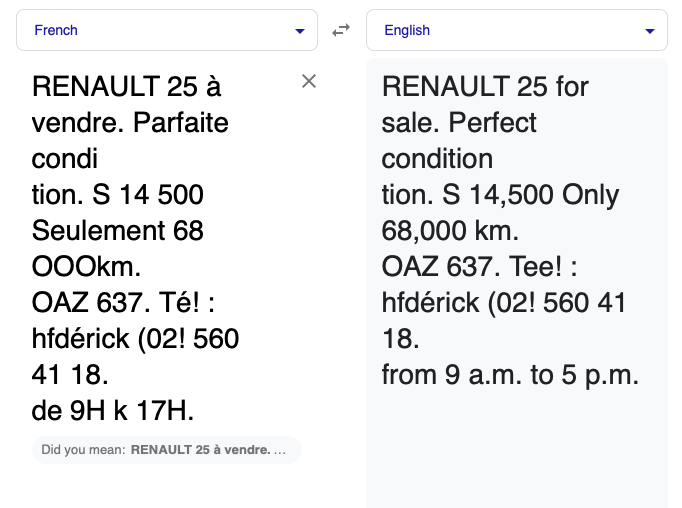Place cursor in 'RENAULT 25 à' source line

[126, 87]
